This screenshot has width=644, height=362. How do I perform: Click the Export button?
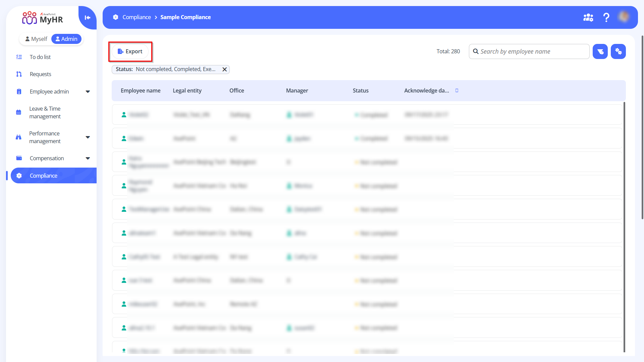(130, 52)
